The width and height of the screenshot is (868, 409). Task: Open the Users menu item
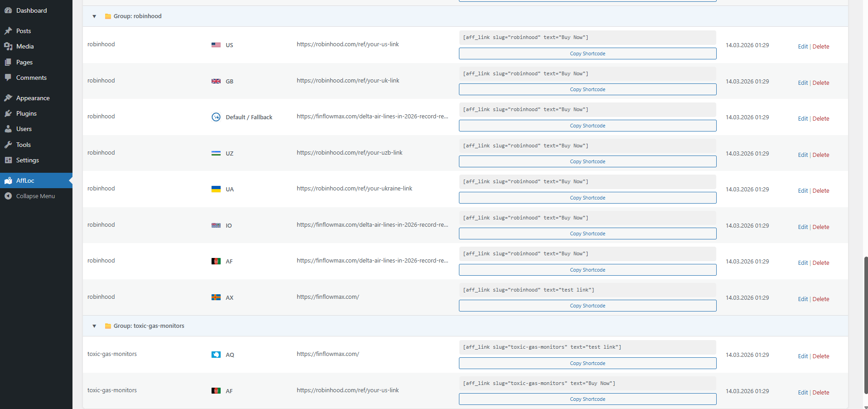[24, 129]
